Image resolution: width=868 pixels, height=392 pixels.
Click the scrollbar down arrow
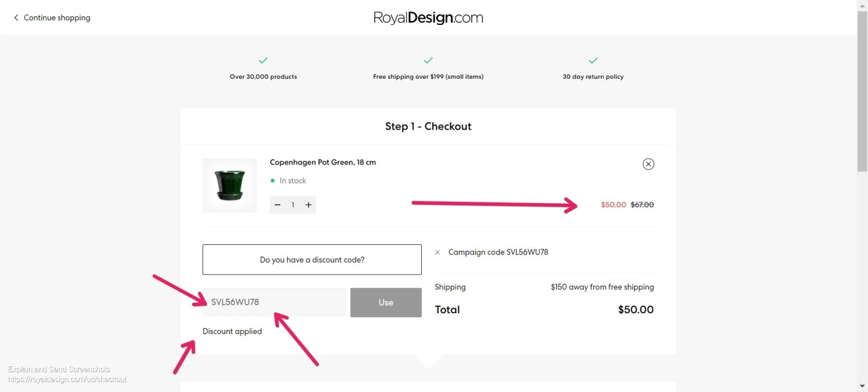(x=862, y=386)
